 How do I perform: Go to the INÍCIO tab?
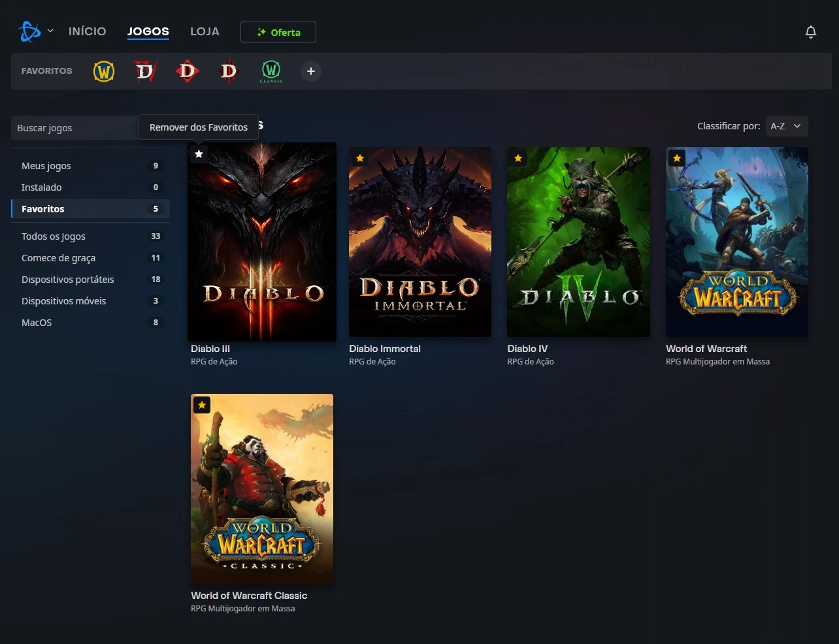point(87,31)
